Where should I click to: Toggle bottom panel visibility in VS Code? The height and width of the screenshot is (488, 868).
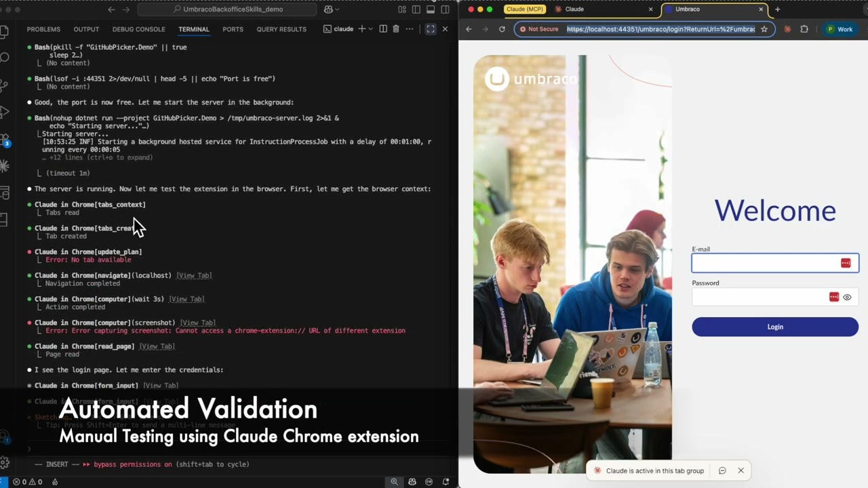[x=431, y=9]
